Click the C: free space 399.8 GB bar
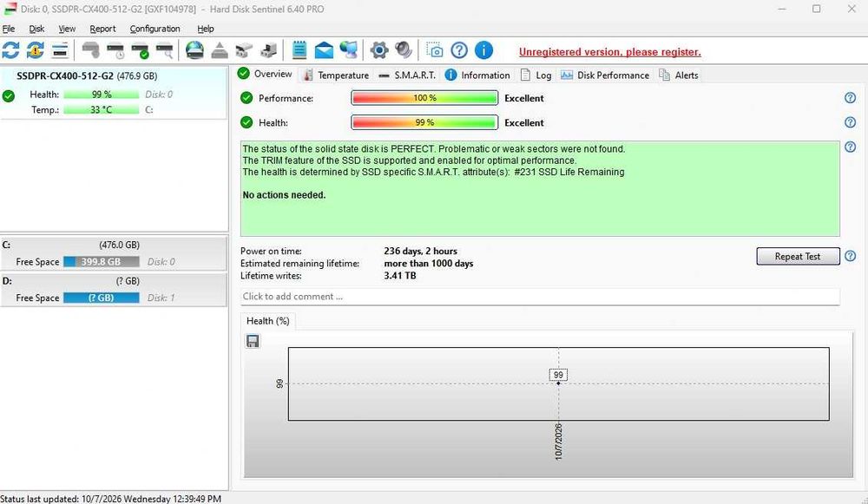 click(102, 262)
